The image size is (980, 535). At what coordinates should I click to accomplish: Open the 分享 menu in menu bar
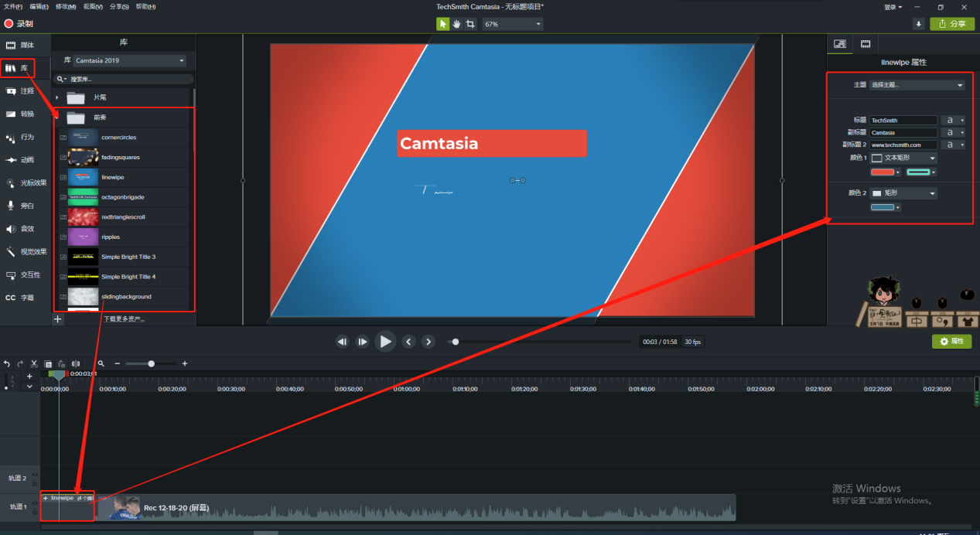(119, 6)
